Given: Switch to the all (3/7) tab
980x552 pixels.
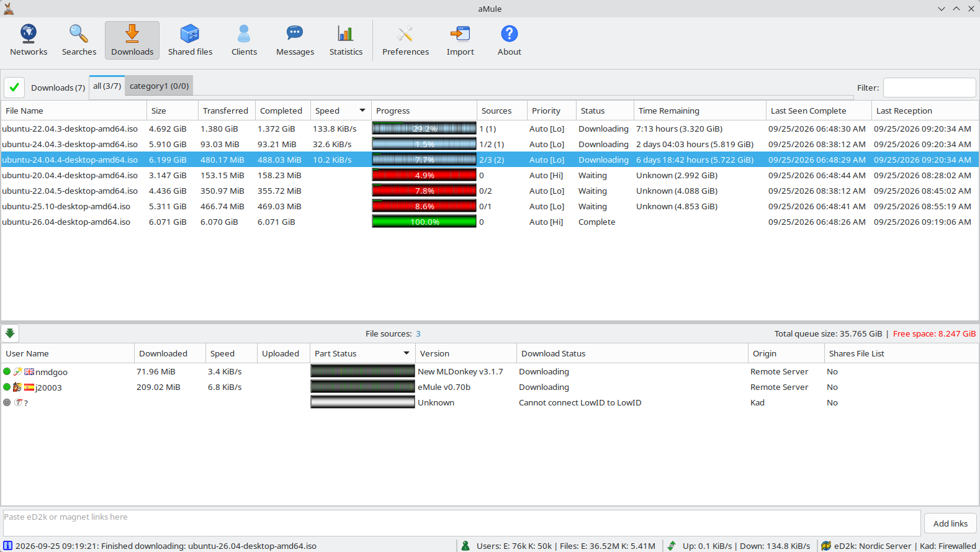Looking at the screenshot, I should click(107, 86).
